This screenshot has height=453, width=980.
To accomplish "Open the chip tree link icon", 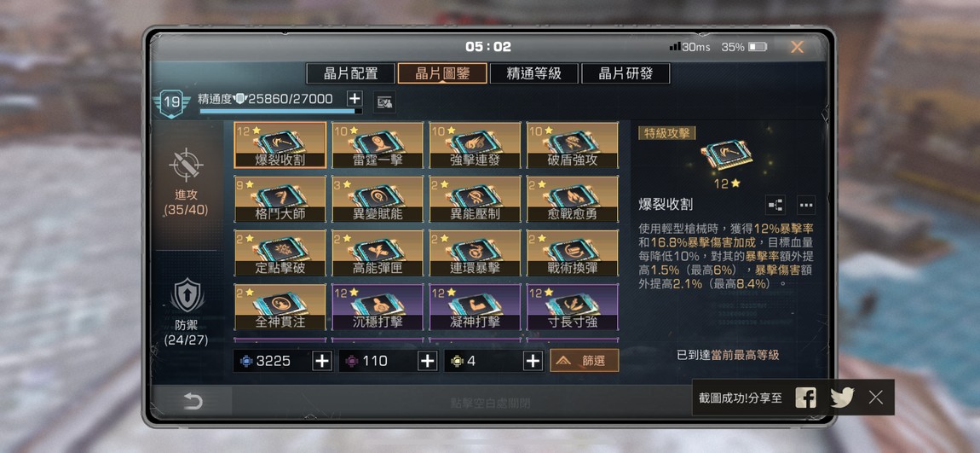I will coord(775,205).
